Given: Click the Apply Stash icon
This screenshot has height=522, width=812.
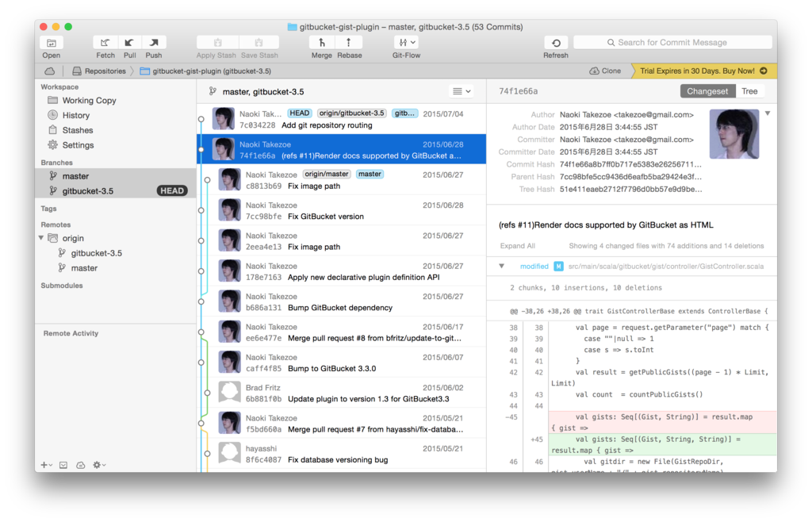Looking at the screenshot, I should [x=217, y=43].
